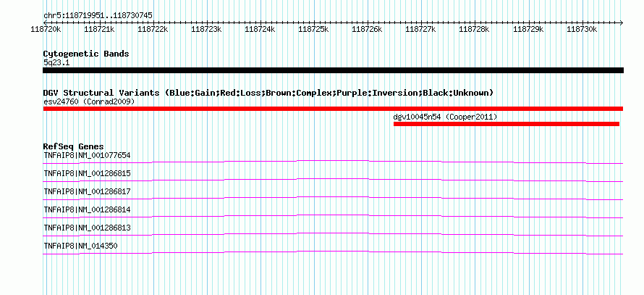Open the TNFAIP8|NM_001286815 transcript label
This screenshot has width=644, height=295.
(x=87, y=173)
